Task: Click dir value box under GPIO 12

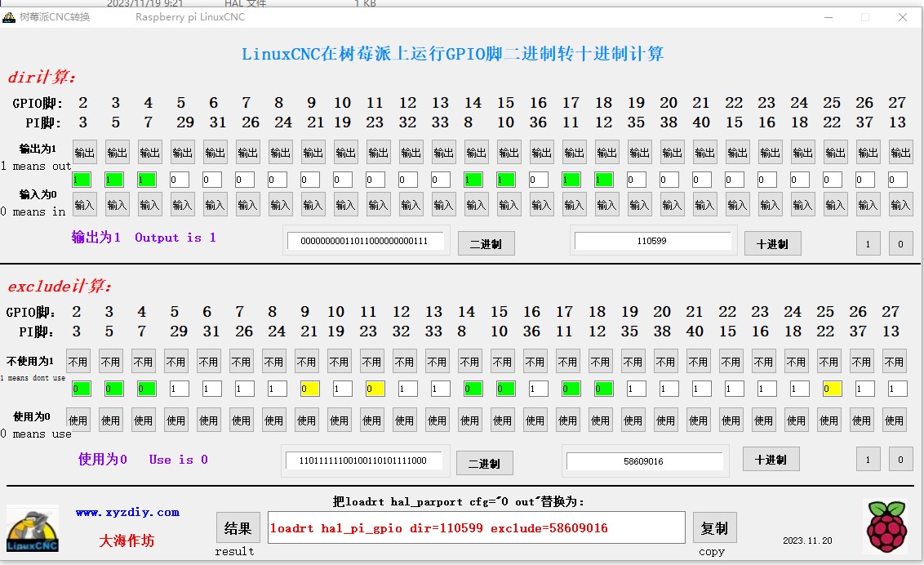Action: [x=408, y=180]
